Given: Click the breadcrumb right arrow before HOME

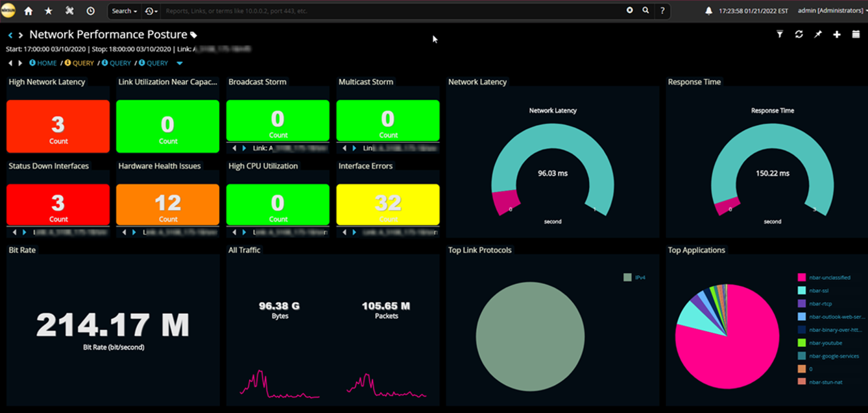Looking at the screenshot, I should coord(20,64).
